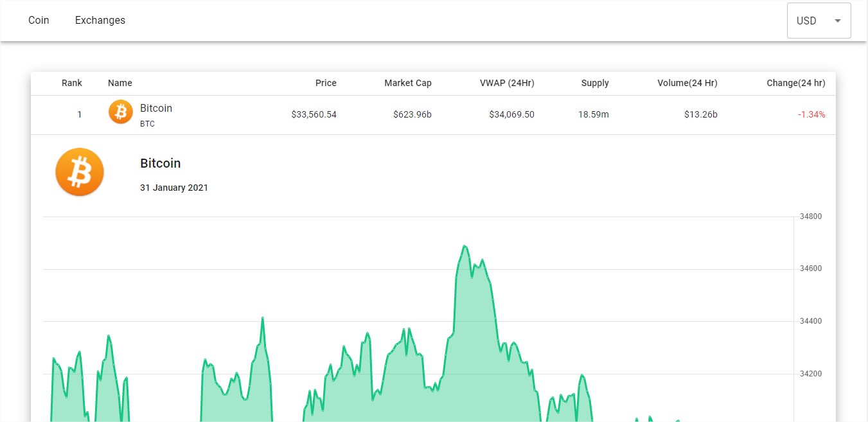Sort by the Market Cap column header

[x=408, y=83]
